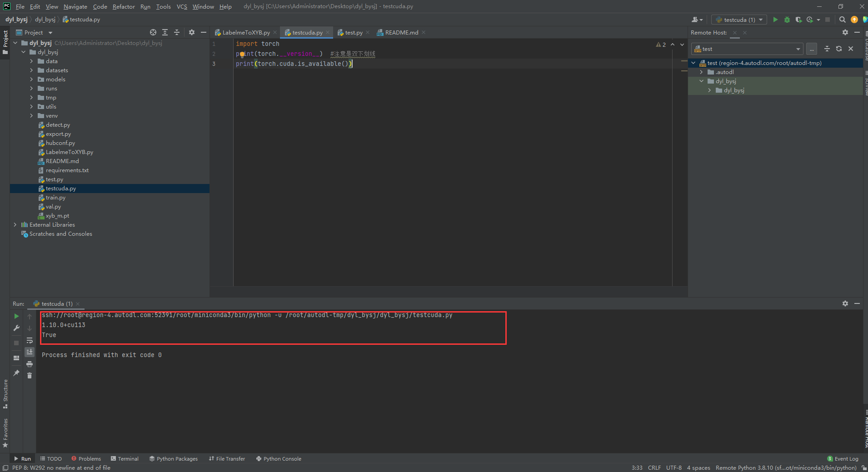Open Remote Host panel settings gear

point(845,32)
